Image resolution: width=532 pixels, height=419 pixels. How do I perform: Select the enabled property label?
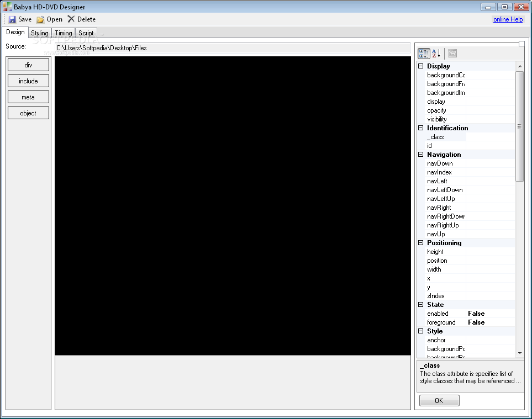pyautogui.click(x=438, y=314)
